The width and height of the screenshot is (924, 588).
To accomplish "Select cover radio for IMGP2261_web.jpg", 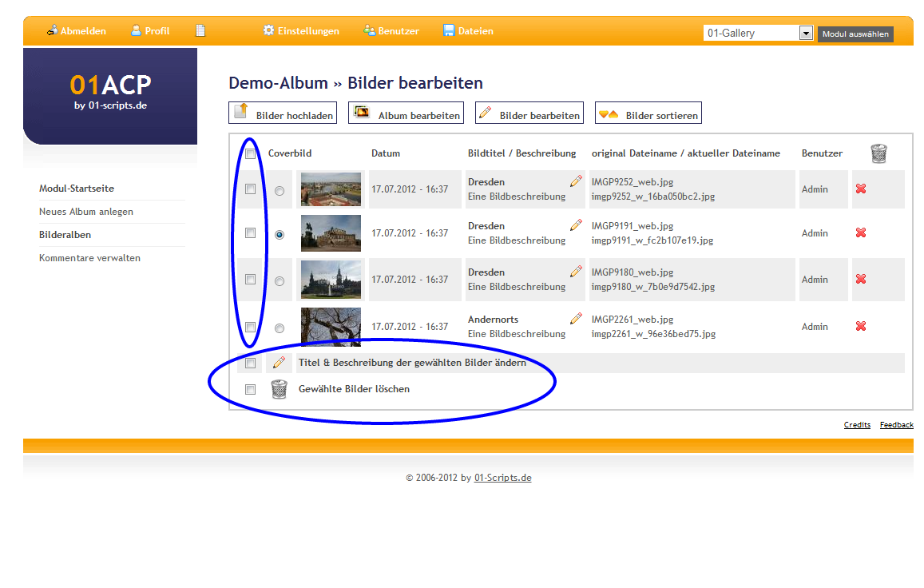I will (x=280, y=328).
